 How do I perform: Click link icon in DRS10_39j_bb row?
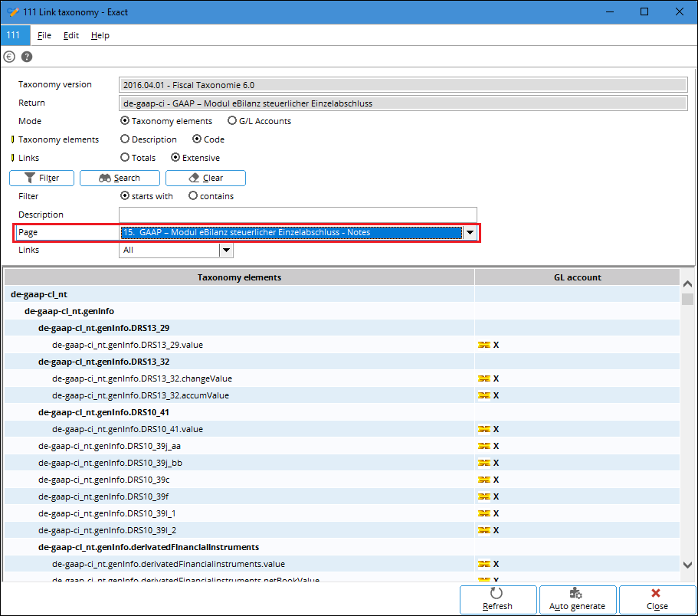(484, 464)
